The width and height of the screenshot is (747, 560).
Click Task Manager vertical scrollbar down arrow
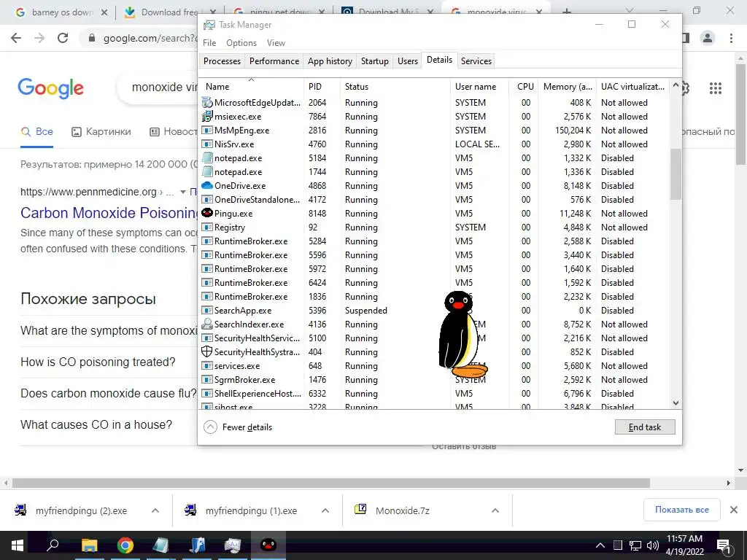coord(676,402)
